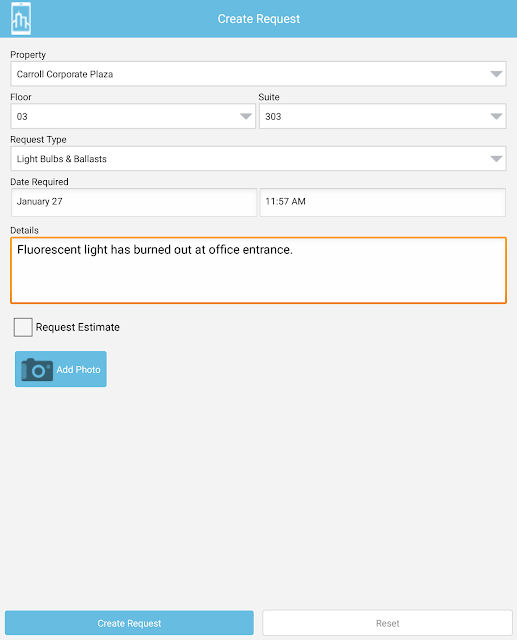Click the Light Bulbs & Ballasts selection
This screenshot has height=640, width=517.
coord(62,159)
